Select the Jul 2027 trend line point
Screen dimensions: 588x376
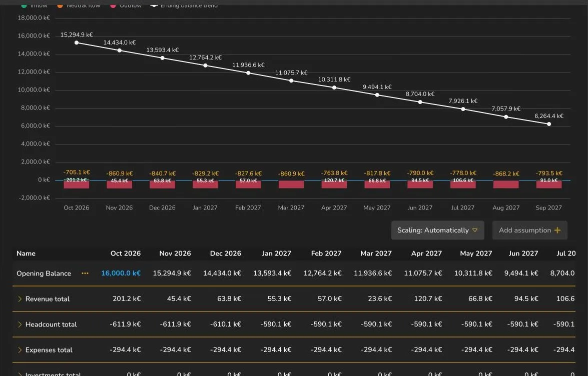click(x=463, y=109)
